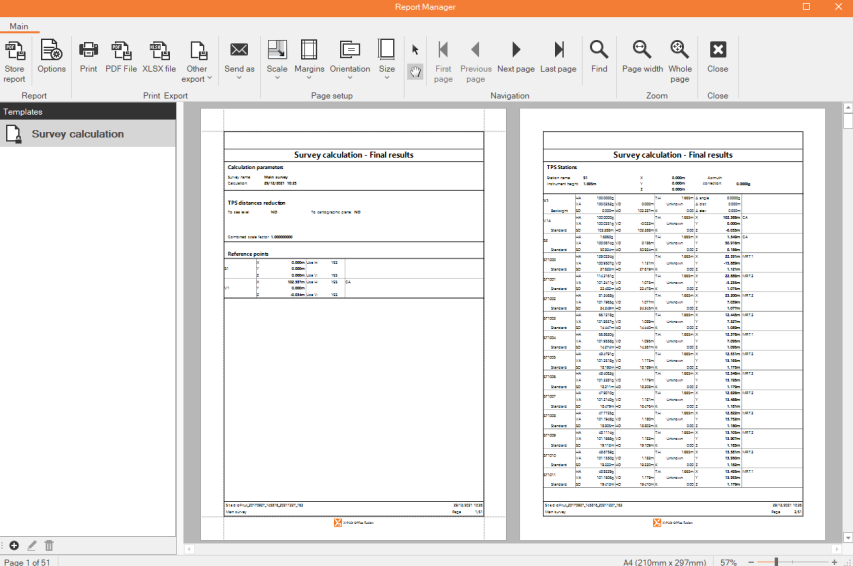Click the Print button

pos(88,58)
